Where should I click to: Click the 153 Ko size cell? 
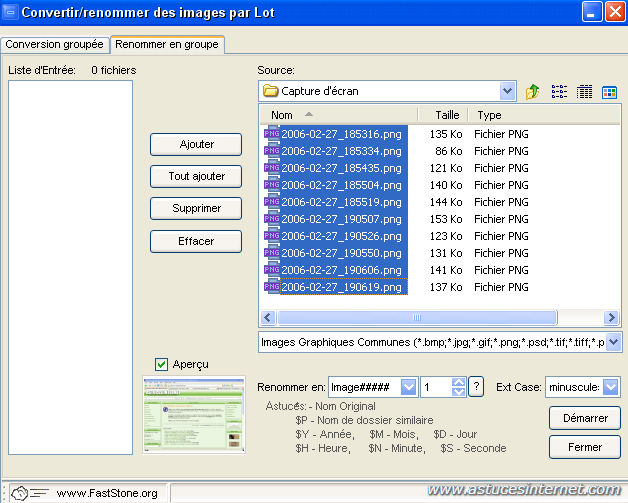click(x=446, y=219)
